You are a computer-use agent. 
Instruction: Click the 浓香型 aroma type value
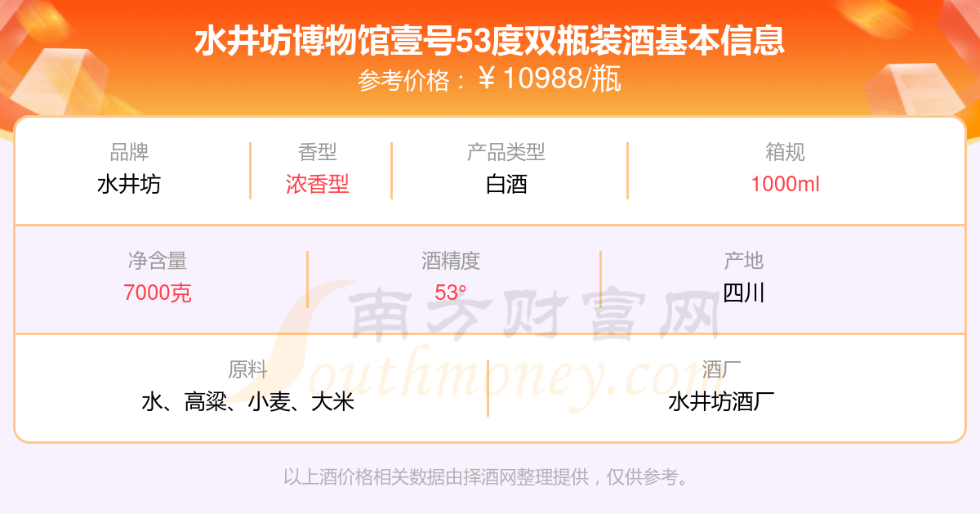[318, 185]
